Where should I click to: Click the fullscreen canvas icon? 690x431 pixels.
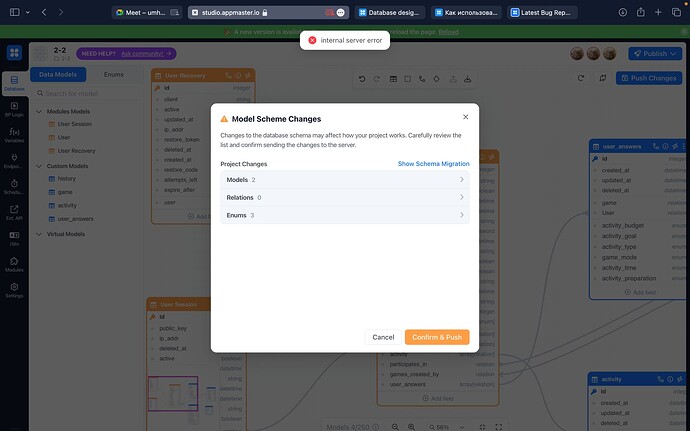[x=499, y=427]
